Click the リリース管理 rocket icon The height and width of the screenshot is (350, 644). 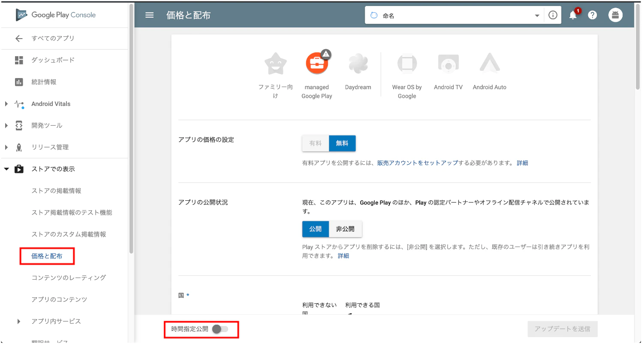coord(19,148)
